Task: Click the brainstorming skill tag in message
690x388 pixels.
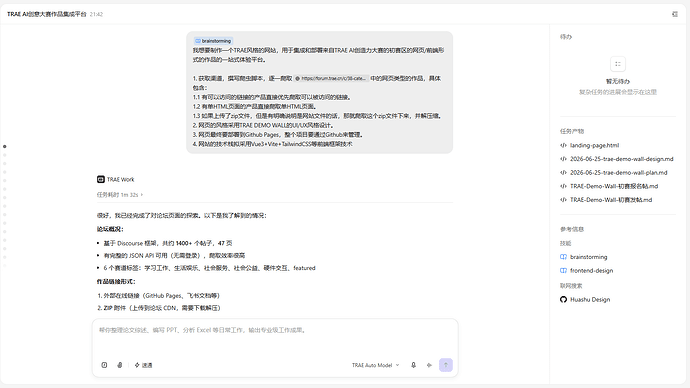Action: [213, 41]
